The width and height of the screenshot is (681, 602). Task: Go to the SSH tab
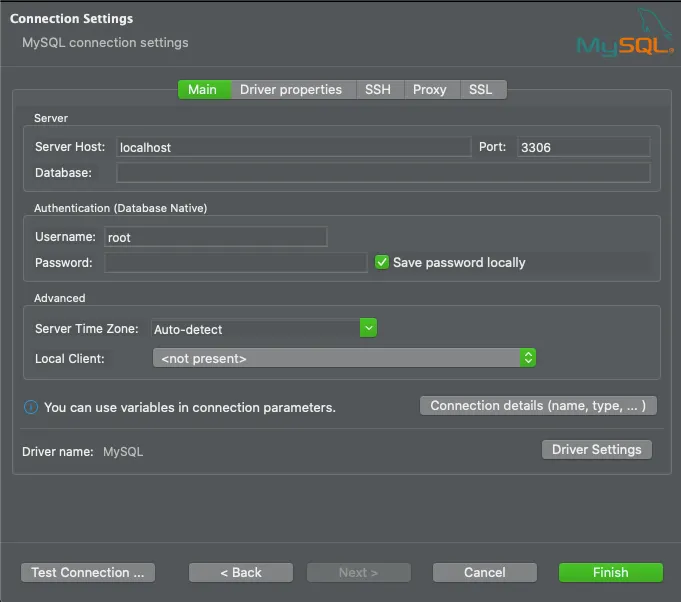[378, 89]
